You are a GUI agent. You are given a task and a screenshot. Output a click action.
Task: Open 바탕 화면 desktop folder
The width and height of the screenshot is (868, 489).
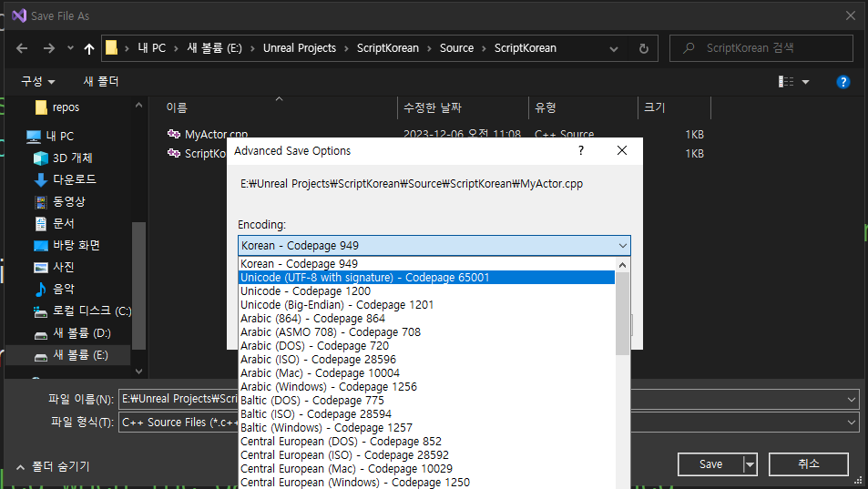tap(76, 245)
